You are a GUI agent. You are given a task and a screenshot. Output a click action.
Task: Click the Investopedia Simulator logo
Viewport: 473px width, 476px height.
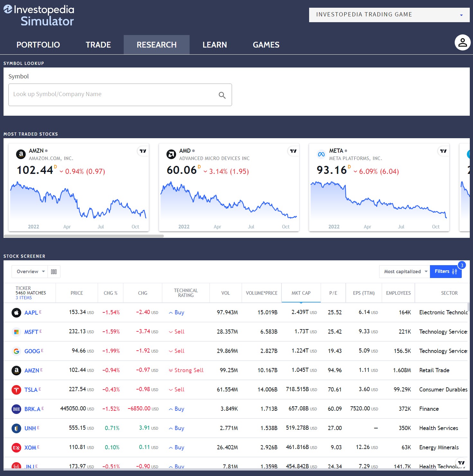click(x=39, y=15)
